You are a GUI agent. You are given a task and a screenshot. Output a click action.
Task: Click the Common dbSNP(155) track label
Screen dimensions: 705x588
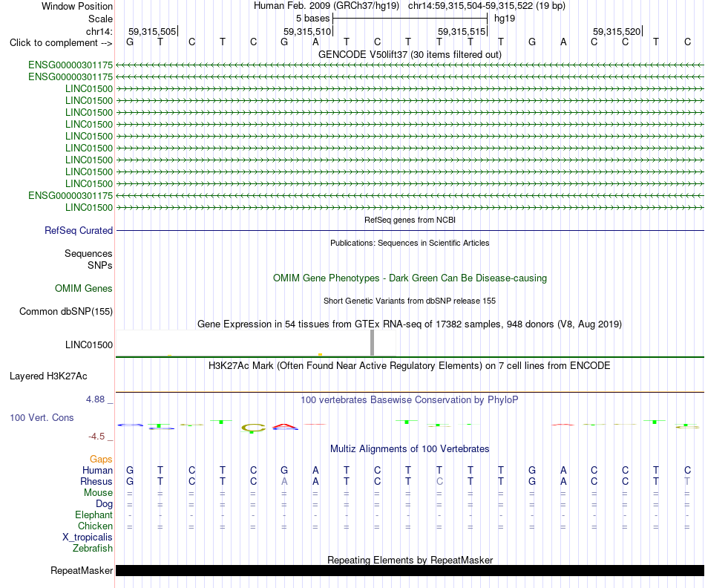tap(66, 311)
